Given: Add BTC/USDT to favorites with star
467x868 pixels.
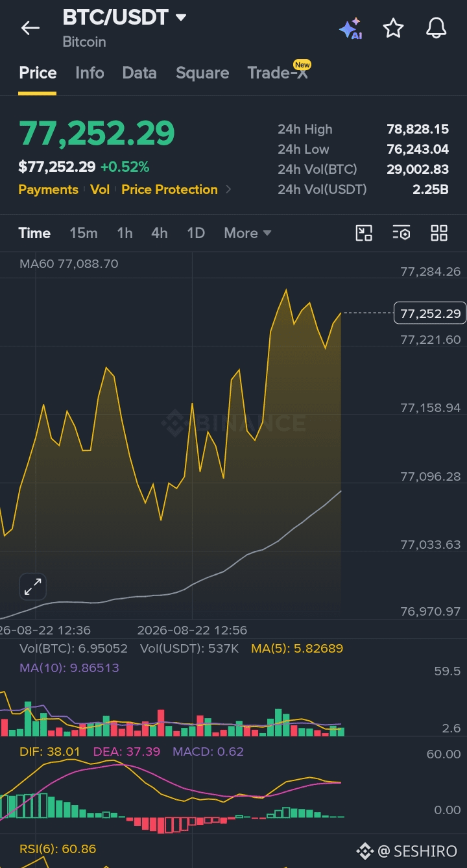Looking at the screenshot, I should tap(393, 28).
